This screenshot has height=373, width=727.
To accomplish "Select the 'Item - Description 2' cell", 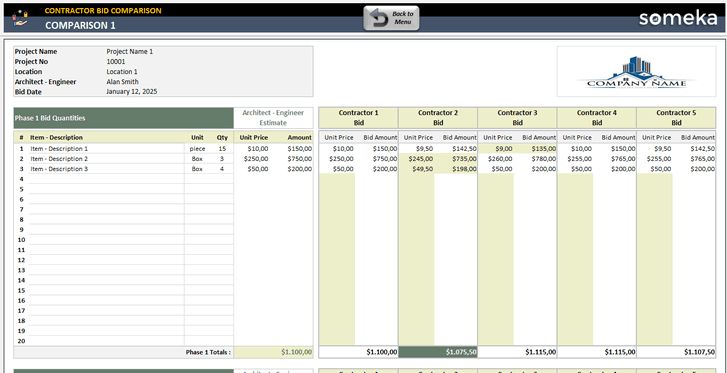I will [x=106, y=159].
